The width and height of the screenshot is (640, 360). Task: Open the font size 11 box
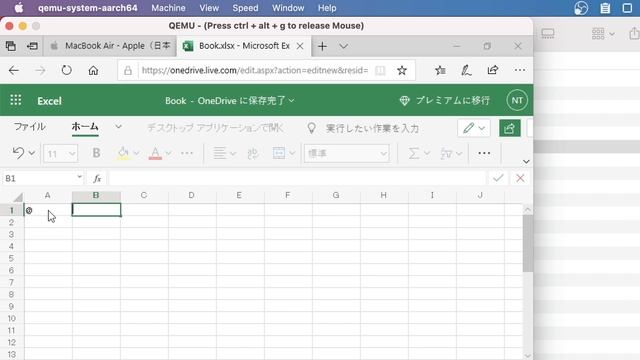tap(60, 153)
